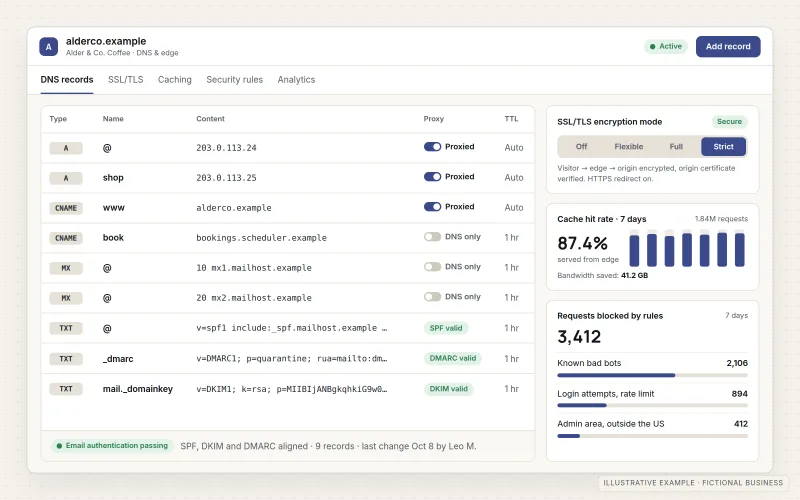Click the content alderco.example in www row
Viewport: 800px width, 500px height.
click(x=234, y=208)
